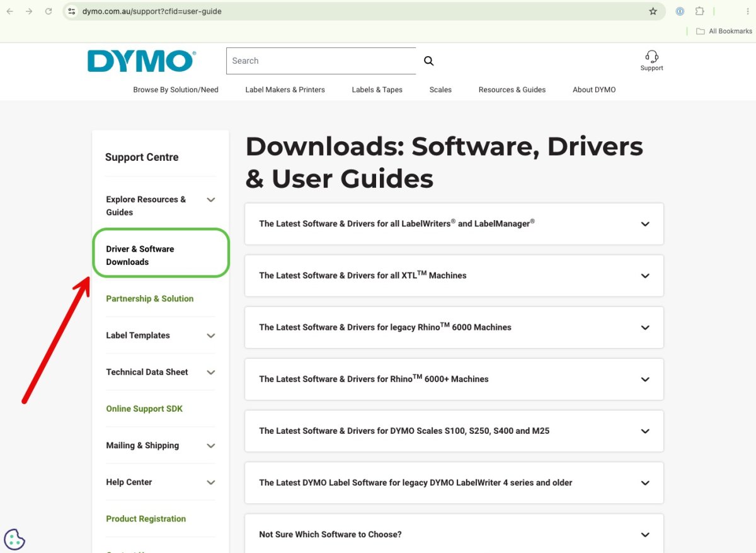Click into the Search input field
Viewport: 756px width, 553px height.
[321, 61]
